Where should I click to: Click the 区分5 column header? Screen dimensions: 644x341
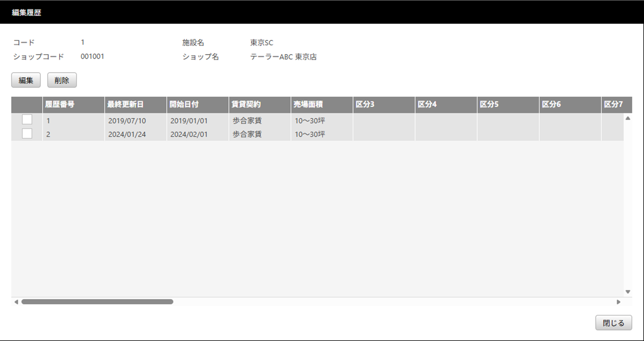click(x=508, y=105)
